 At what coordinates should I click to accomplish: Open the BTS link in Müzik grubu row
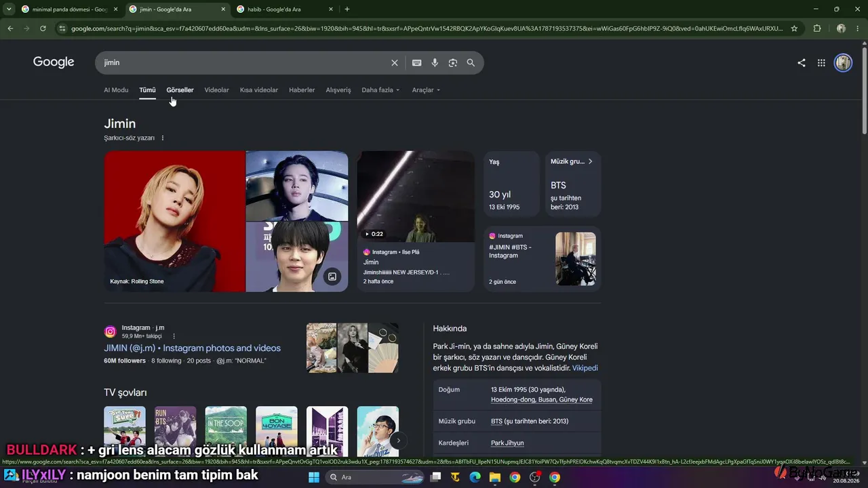tap(497, 422)
